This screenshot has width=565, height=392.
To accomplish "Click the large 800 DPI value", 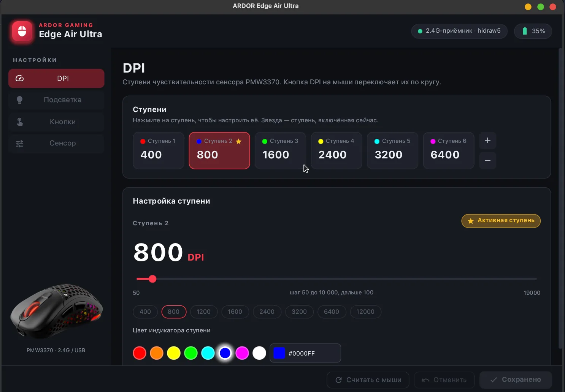I will tap(159, 252).
